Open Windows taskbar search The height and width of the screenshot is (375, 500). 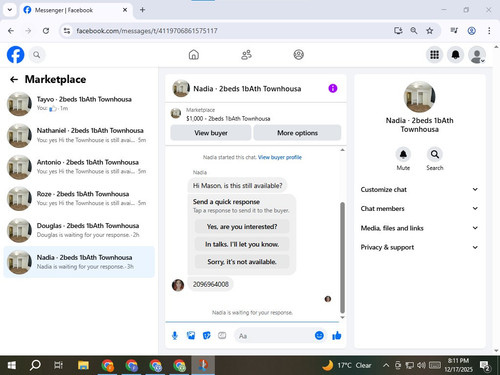point(35,365)
